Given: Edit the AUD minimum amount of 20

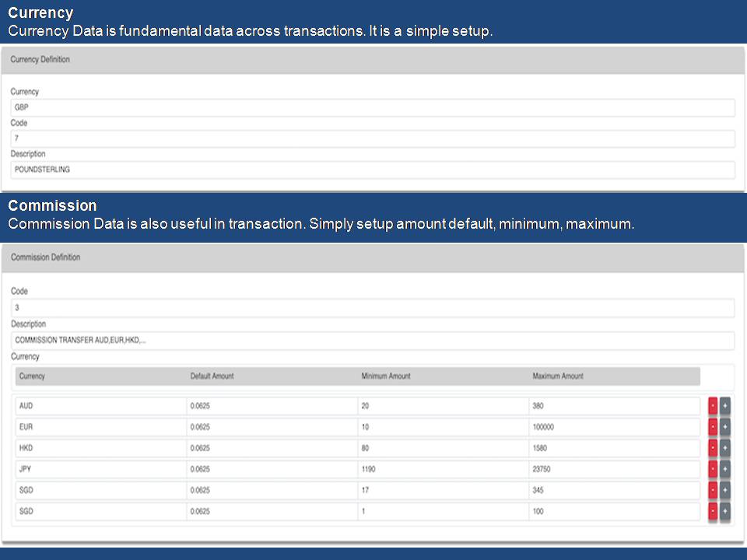Looking at the screenshot, I should click(x=443, y=406).
